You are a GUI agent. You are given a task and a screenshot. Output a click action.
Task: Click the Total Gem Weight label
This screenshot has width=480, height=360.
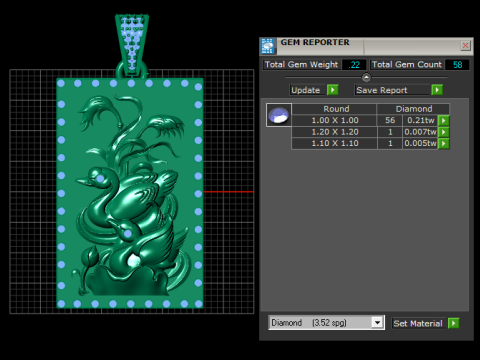(x=301, y=64)
